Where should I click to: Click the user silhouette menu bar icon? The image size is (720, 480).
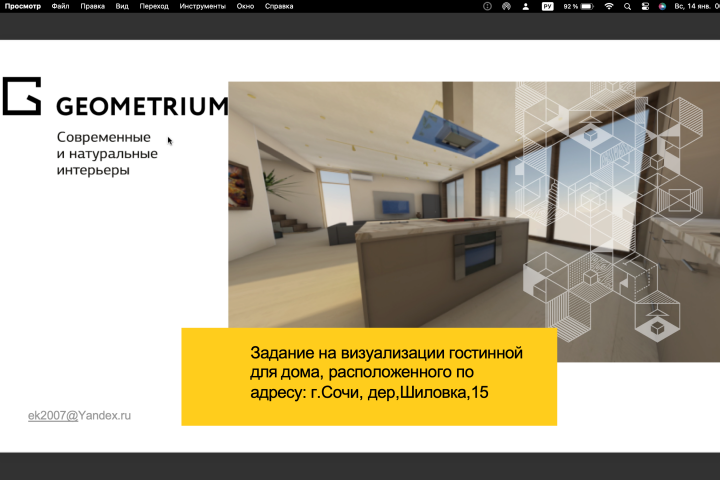pyautogui.click(x=526, y=6)
